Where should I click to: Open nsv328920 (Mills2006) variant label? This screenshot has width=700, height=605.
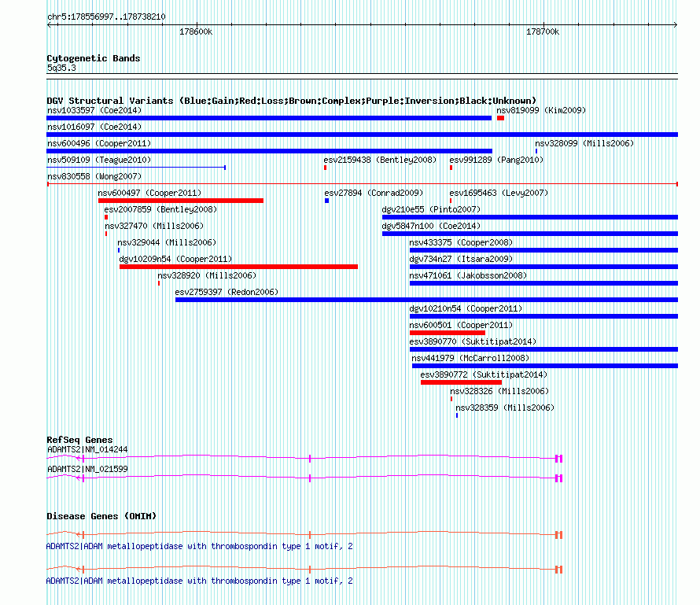(x=207, y=275)
